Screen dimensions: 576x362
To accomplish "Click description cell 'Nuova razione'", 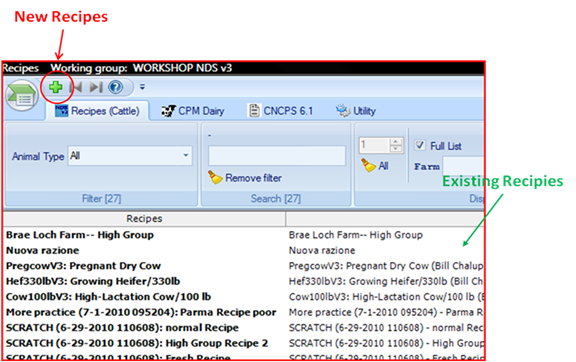I will click(x=322, y=250).
